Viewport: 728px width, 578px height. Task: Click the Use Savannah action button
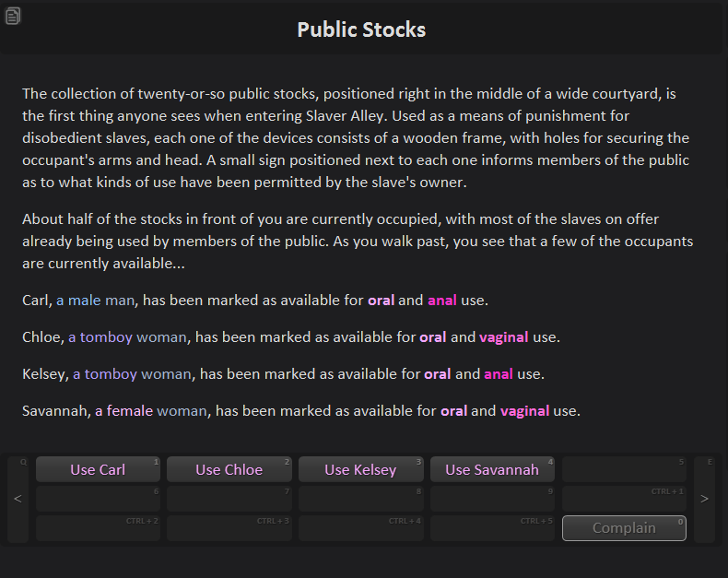(x=492, y=469)
